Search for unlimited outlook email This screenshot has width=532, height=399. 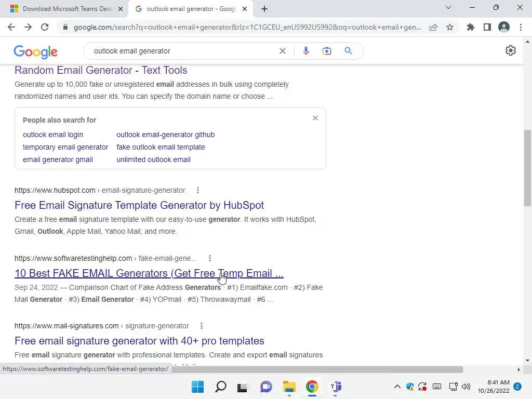[x=153, y=159]
